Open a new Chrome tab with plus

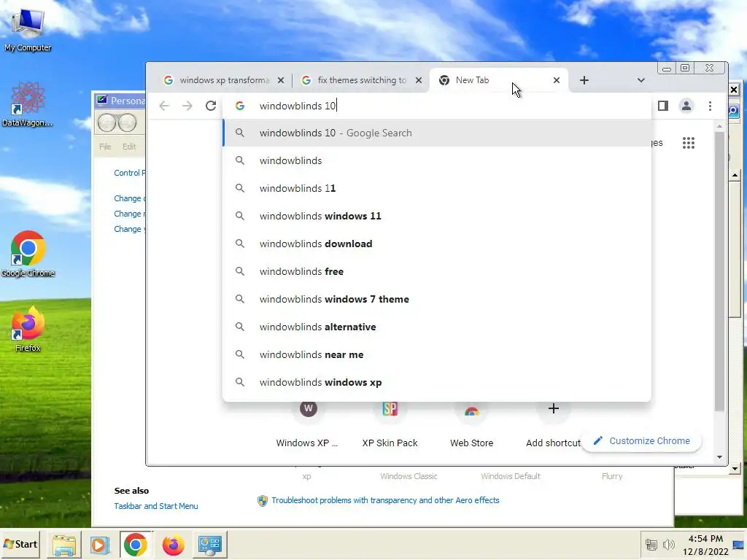[584, 80]
